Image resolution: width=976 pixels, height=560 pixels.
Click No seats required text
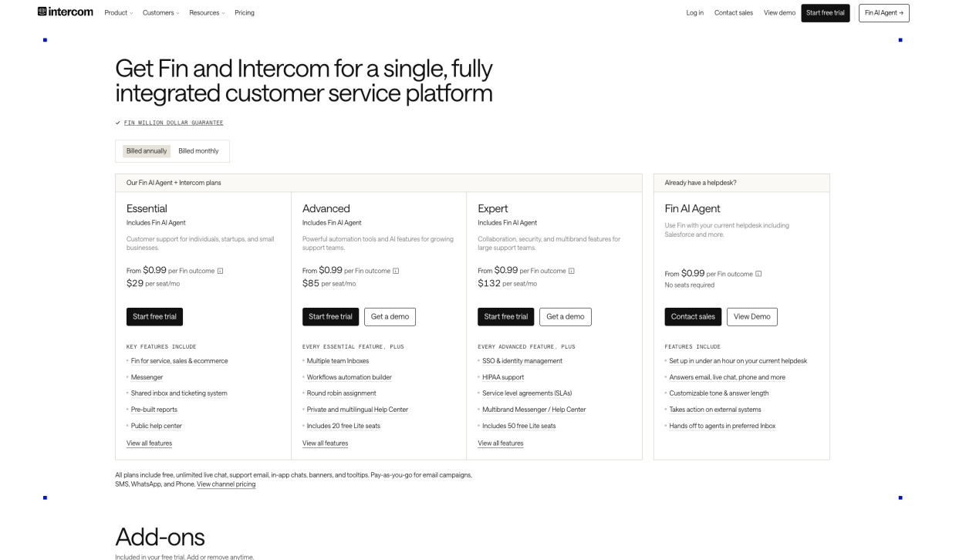tap(690, 285)
